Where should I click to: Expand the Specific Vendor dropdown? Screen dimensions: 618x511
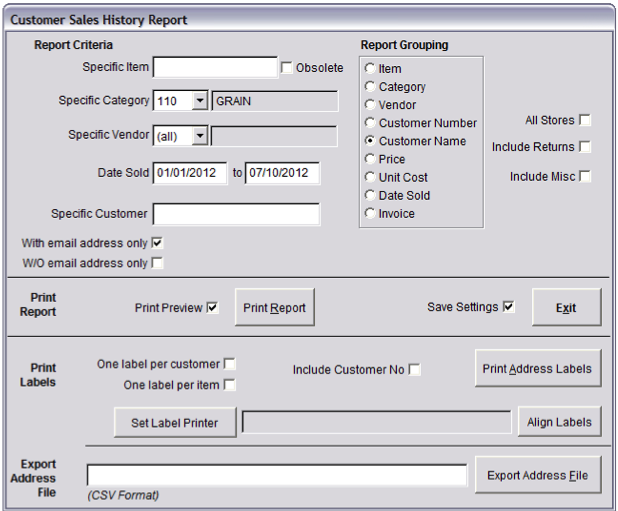200,136
